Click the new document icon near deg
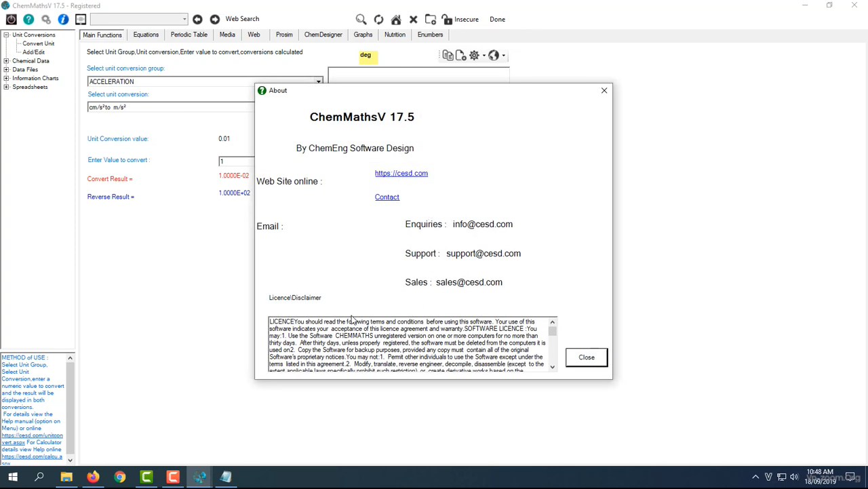The image size is (868, 489). point(460,56)
